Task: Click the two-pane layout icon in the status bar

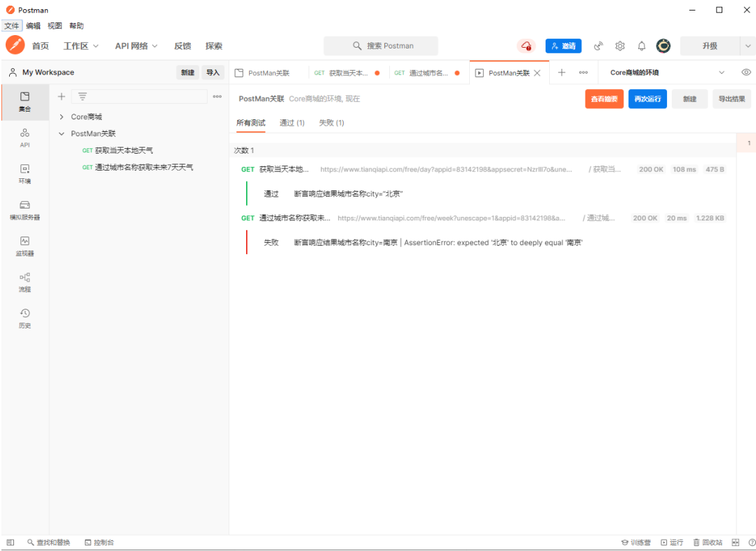Action: pos(735,543)
